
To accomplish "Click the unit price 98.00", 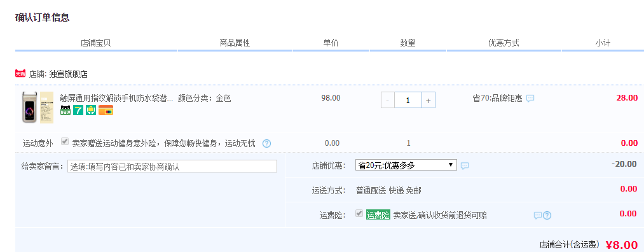I will 331,98.
